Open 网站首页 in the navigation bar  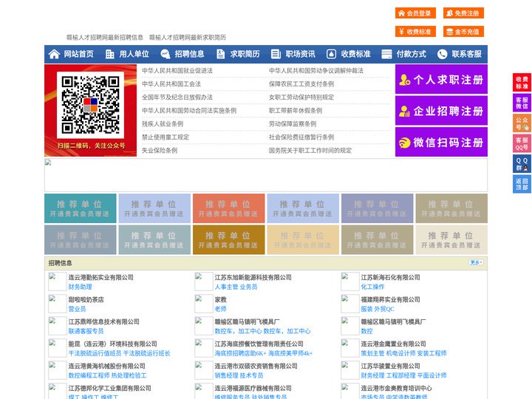tap(78, 54)
